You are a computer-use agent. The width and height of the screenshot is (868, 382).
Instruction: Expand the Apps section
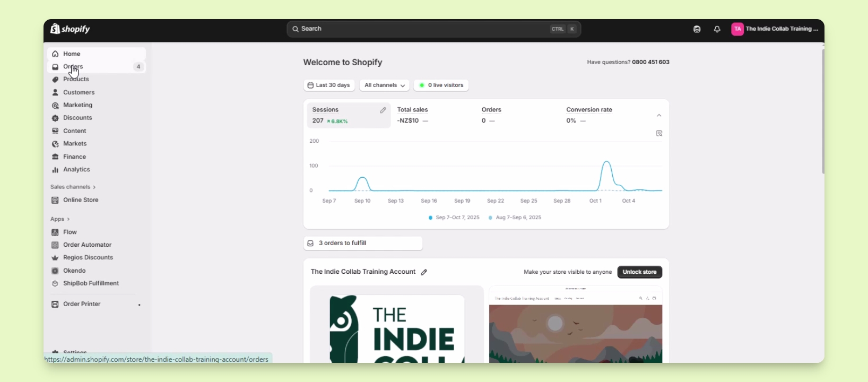click(60, 219)
